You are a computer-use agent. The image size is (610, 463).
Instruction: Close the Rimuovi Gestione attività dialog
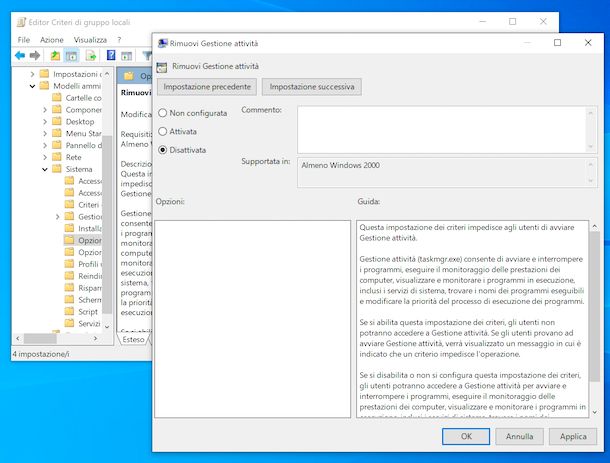click(588, 43)
